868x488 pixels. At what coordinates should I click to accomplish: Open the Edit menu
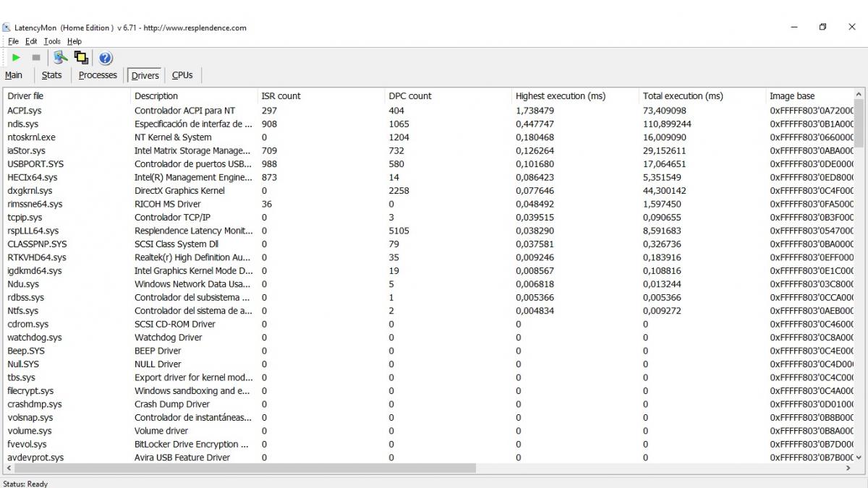click(31, 41)
